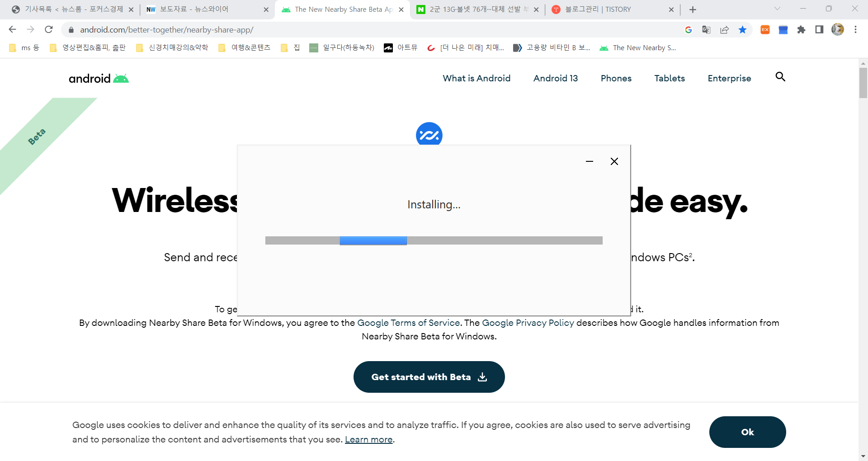
Task: Click Get started with Beta button
Action: click(x=429, y=377)
